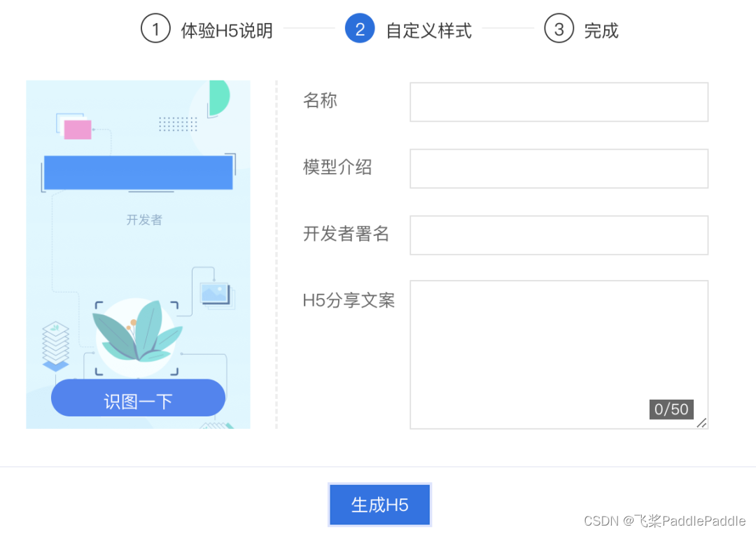Tap the 识图一下 button in preview
The width and height of the screenshot is (756, 534).
pyautogui.click(x=138, y=399)
